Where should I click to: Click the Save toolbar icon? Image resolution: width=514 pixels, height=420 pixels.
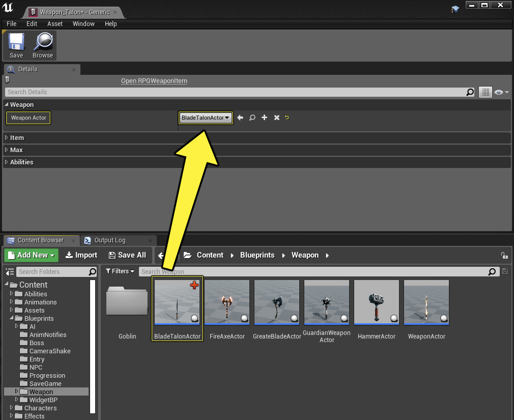[16, 46]
